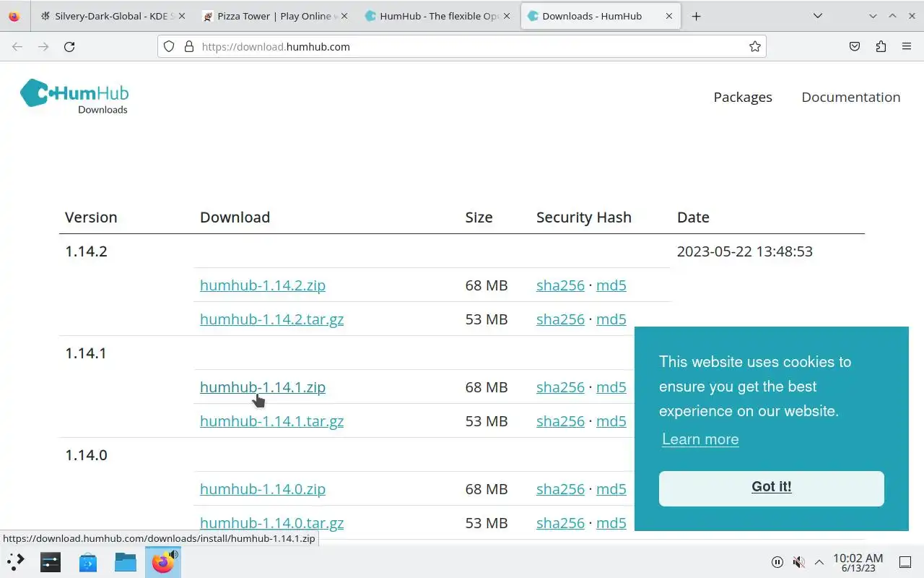Viewport: 924px width, 578px height.
Task: Click the 1.14.0 version label
Action: click(x=86, y=455)
